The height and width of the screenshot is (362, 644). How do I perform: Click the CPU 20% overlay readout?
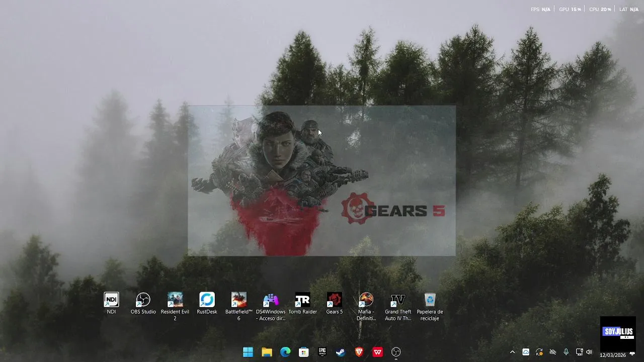600,10
